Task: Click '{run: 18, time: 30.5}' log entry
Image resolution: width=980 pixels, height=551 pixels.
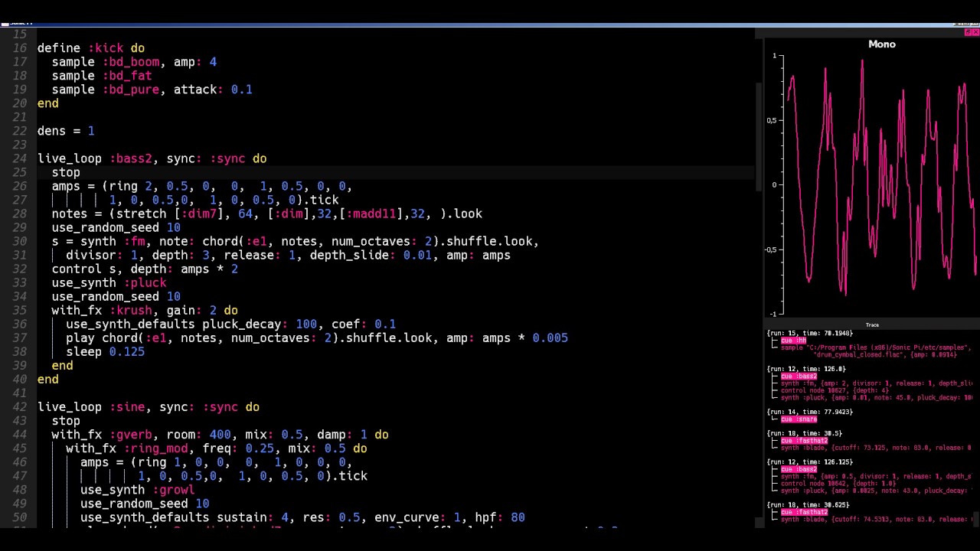Action: (x=804, y=433)
